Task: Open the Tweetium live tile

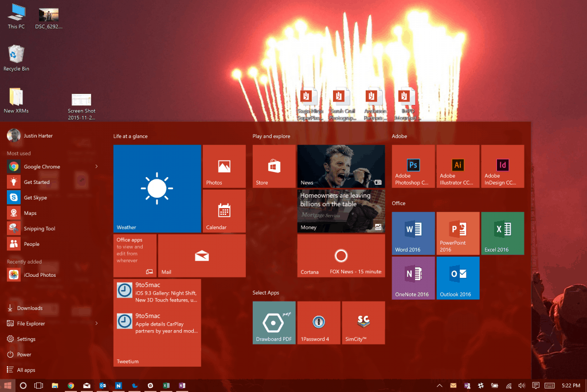Action: pos(157,323)
